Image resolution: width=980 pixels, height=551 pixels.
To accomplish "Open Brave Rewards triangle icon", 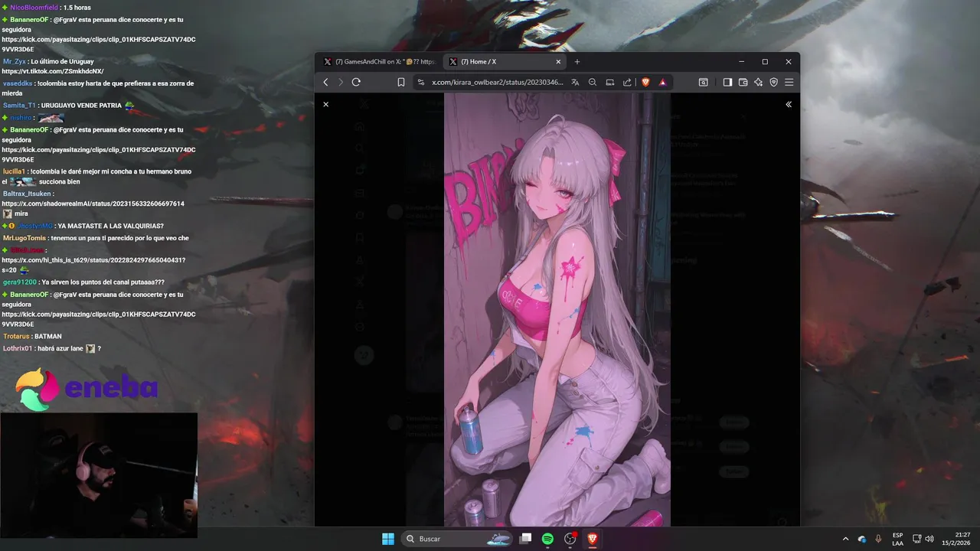I will 662,82.
